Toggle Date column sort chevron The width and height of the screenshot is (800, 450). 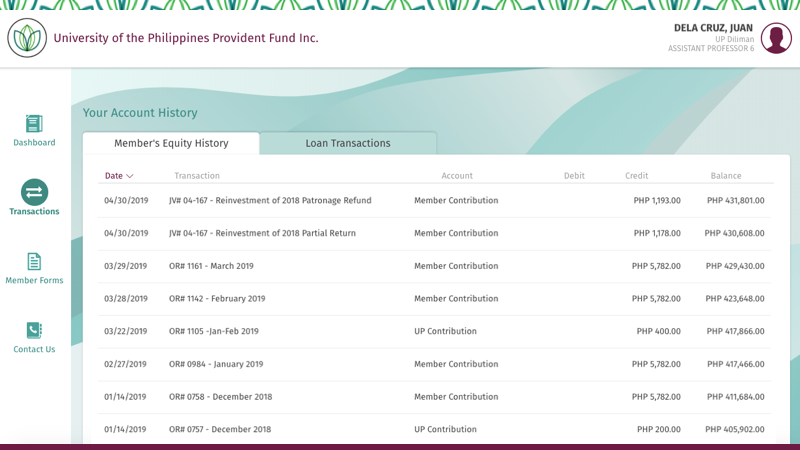point(130,176)
